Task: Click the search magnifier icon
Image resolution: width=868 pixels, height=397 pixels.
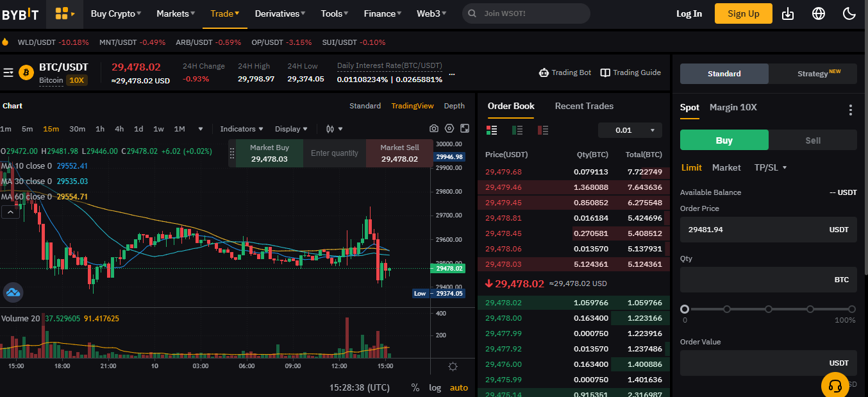Action: click(472, 13)
